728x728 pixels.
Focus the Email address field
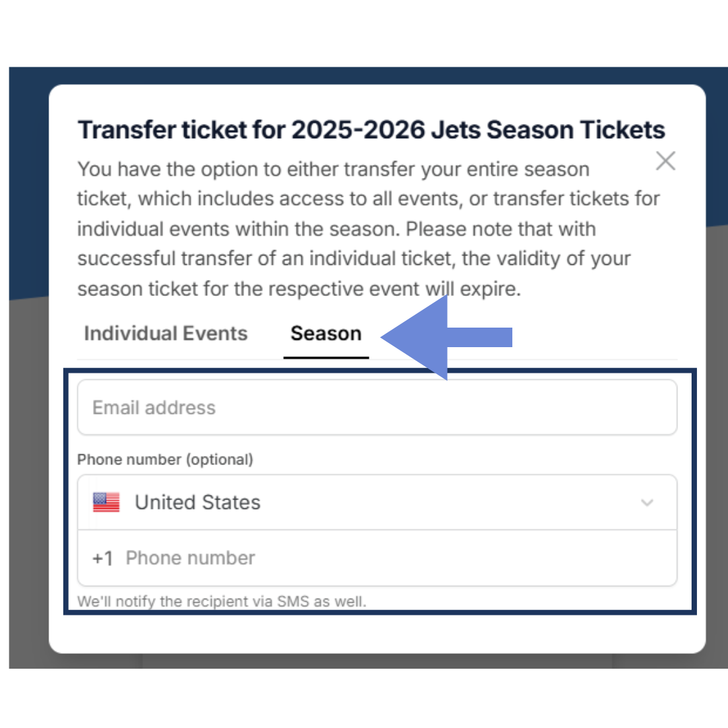377,408
